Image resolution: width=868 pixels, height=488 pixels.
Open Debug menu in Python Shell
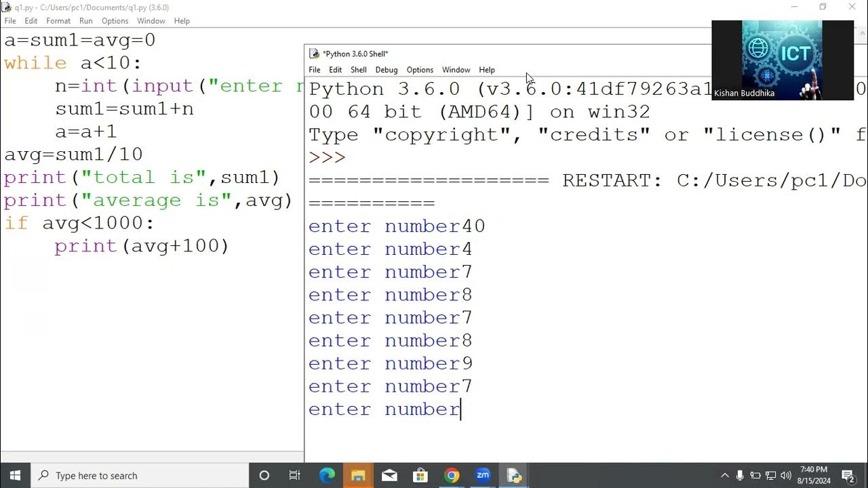click(x=387, y=70)
